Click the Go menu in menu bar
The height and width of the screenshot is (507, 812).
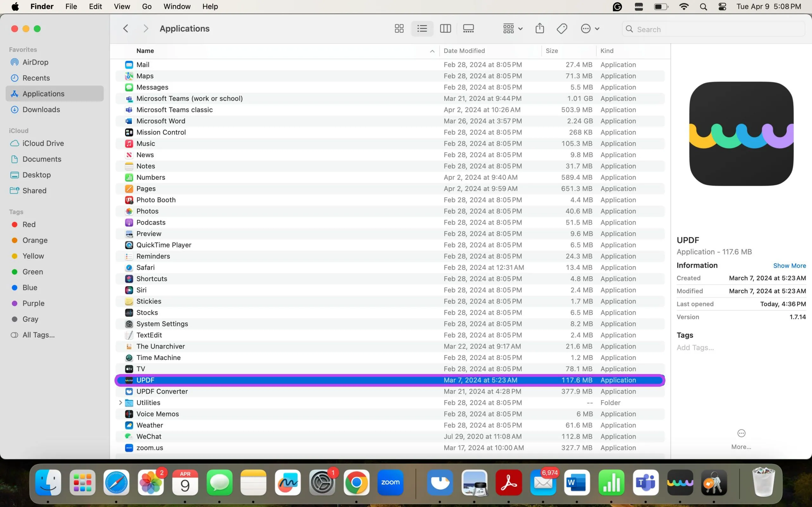(x=147, y=6)
